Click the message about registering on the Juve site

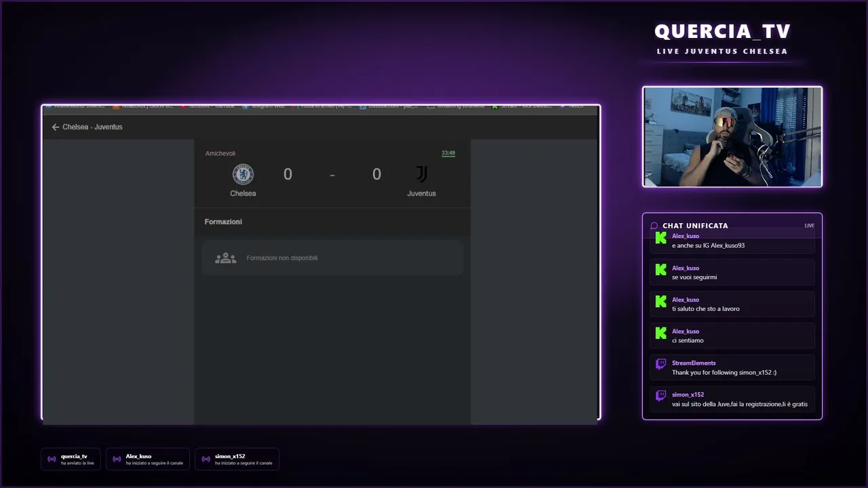[740, 404]
